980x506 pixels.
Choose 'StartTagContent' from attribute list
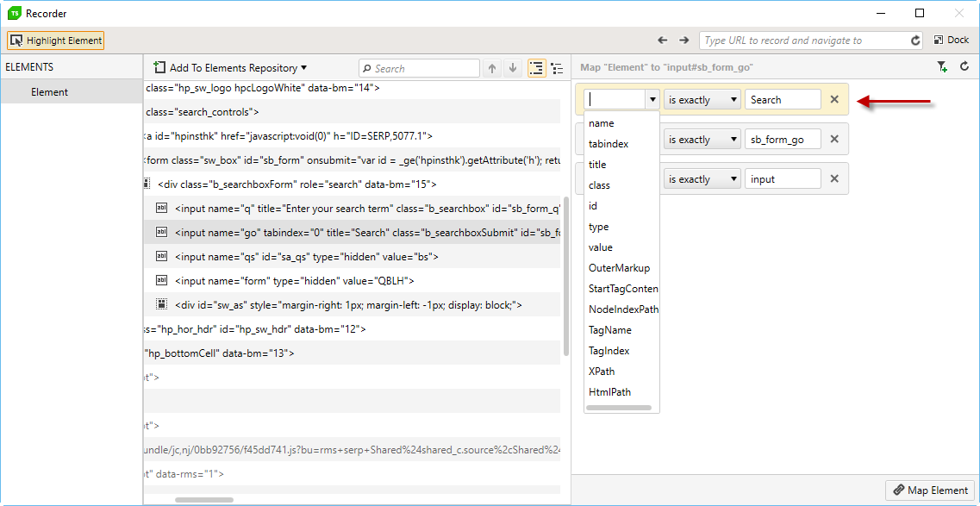[621, 289]
